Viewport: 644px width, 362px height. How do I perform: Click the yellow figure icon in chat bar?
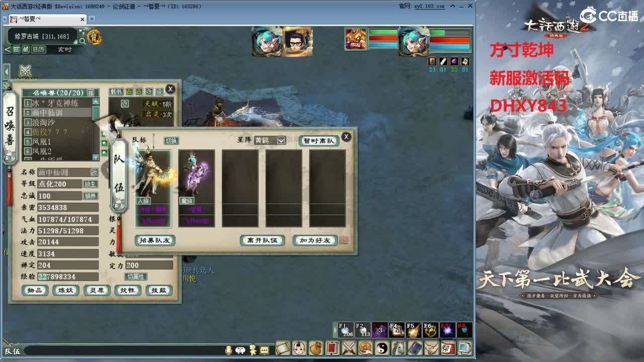click(x=253, y=350)
